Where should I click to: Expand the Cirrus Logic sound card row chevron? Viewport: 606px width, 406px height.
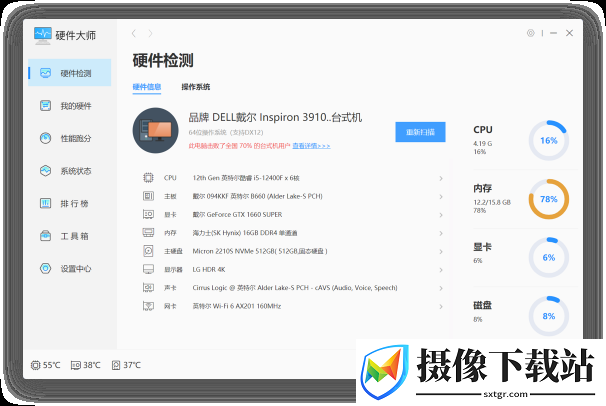[x=441, y=288]
